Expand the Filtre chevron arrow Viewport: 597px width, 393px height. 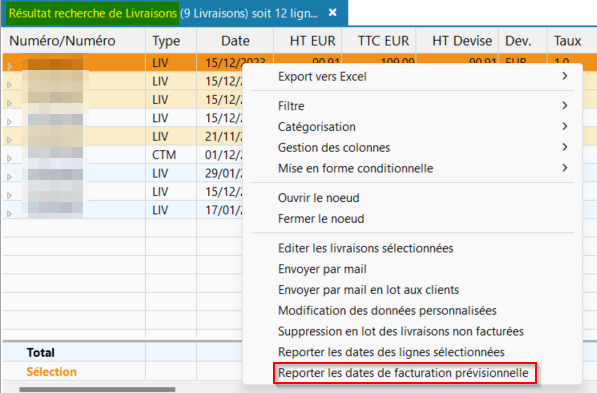tap(565, 105)
